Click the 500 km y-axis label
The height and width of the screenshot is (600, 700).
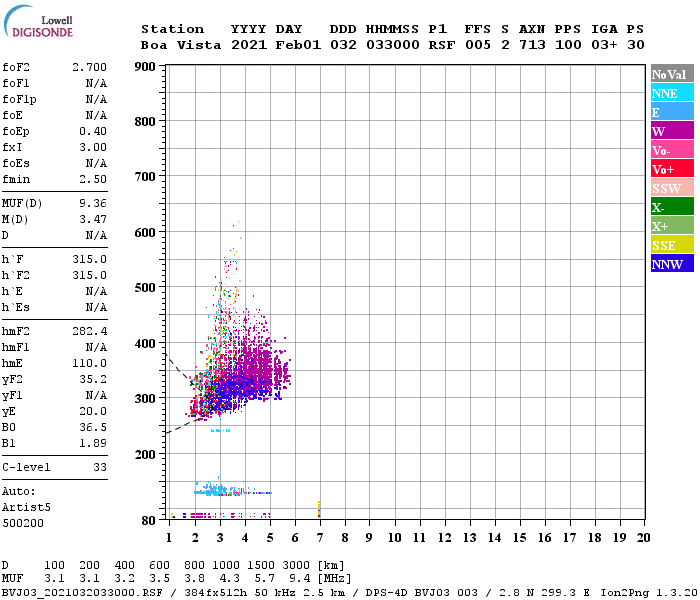(145, 288)
